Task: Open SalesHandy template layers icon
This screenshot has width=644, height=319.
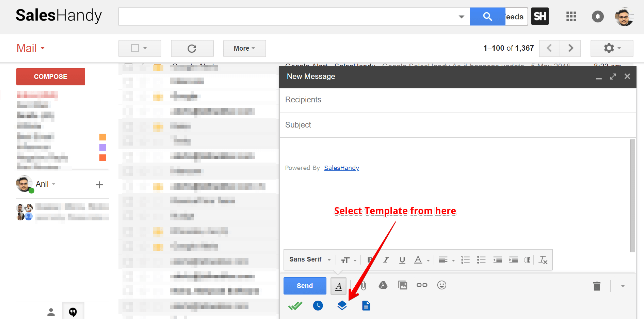Action: [x=342, y=305]
